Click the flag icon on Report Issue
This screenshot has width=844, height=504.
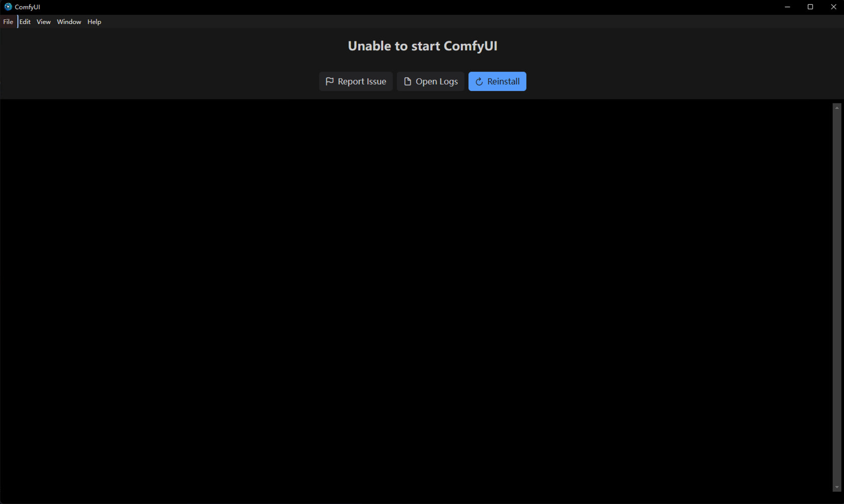(329, 81)
